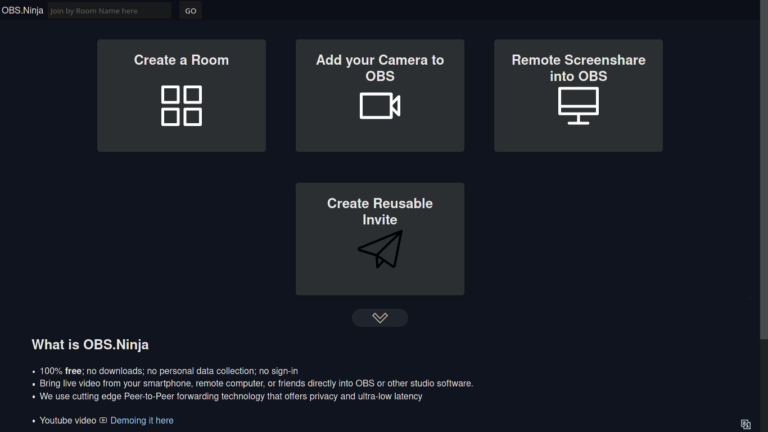Select the "Create a Room" card title
Viewport: 768px width, 432px height.
tap(181, 60)
